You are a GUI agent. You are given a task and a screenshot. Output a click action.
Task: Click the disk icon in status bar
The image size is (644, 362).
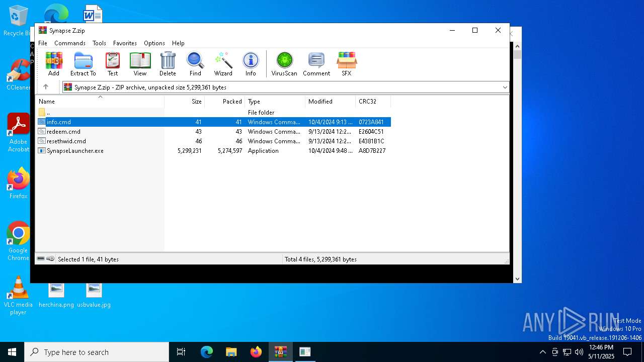click(x=41, y=259)
